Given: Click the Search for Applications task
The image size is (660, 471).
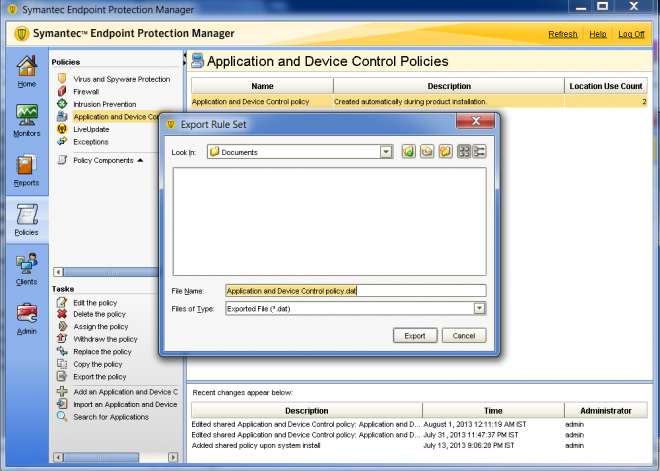Looking at the screenshot, I should pos(111,417).
